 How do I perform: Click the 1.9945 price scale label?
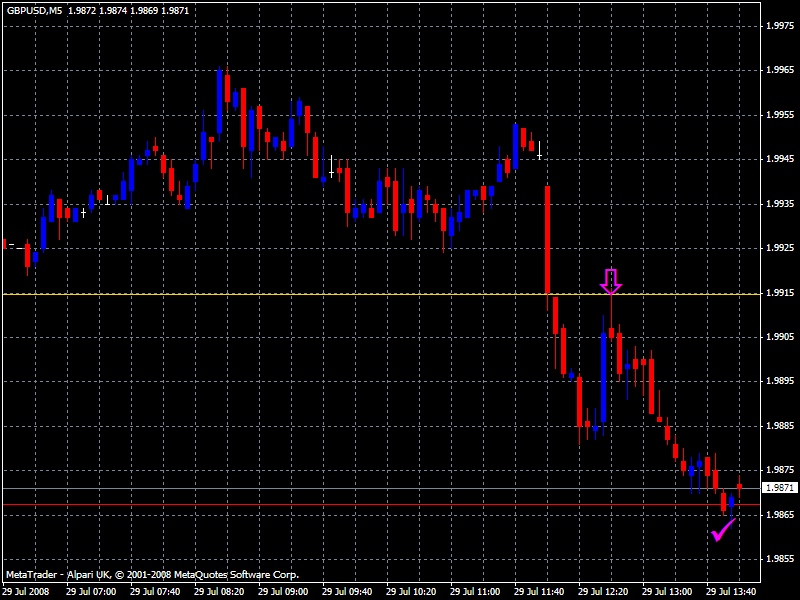779,159
